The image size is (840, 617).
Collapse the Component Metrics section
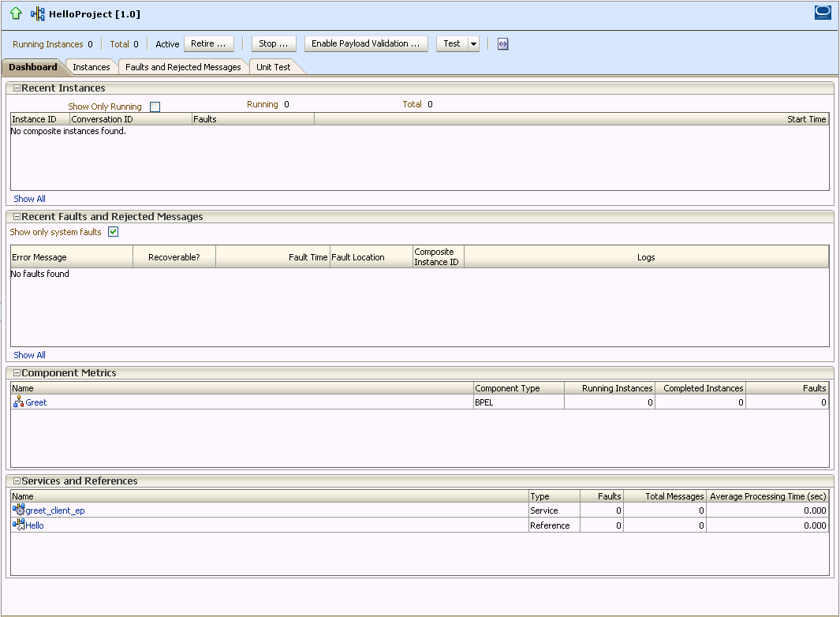[x=17, y=372]
